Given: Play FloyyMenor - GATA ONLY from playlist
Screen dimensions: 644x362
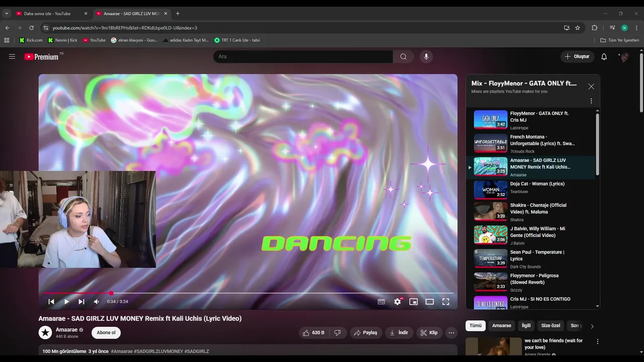Looking at the screenshot, I should pyautogui.click(x=531, y=120).
